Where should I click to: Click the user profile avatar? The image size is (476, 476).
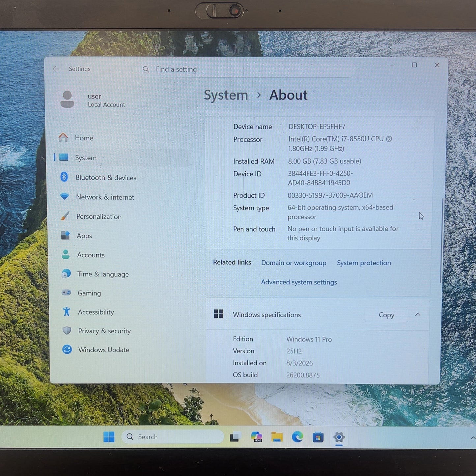click(67, 99)
